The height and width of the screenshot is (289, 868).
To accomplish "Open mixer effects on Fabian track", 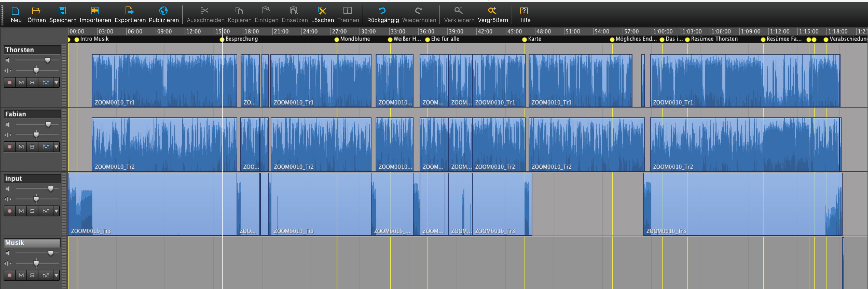I will pyautogui.click(x=46, y=147).
